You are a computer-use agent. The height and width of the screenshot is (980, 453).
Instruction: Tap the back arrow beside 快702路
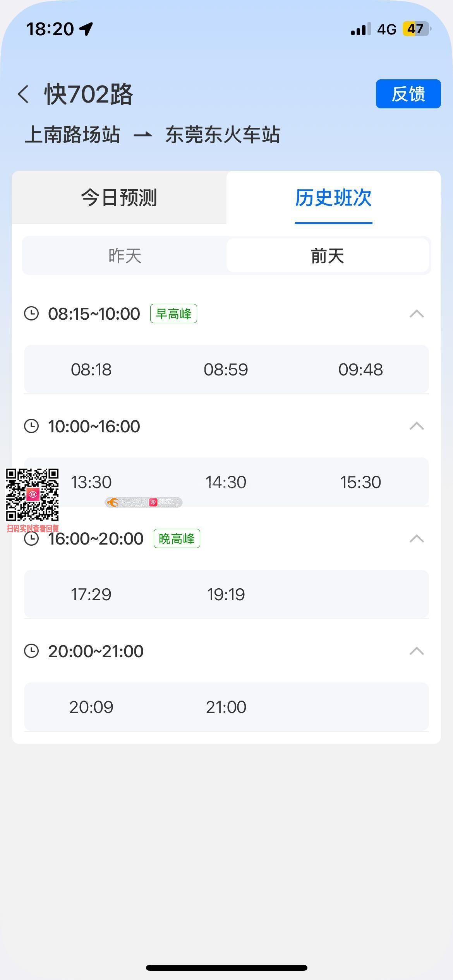pos(23,94)
